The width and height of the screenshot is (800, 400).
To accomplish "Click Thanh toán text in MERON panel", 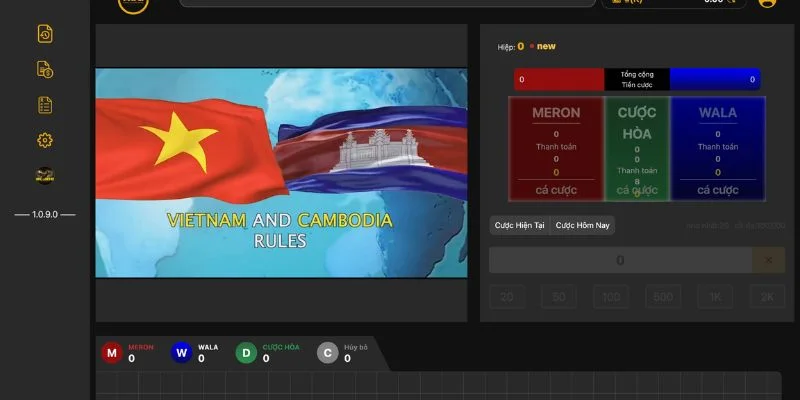I will click(x=556, y=147).
